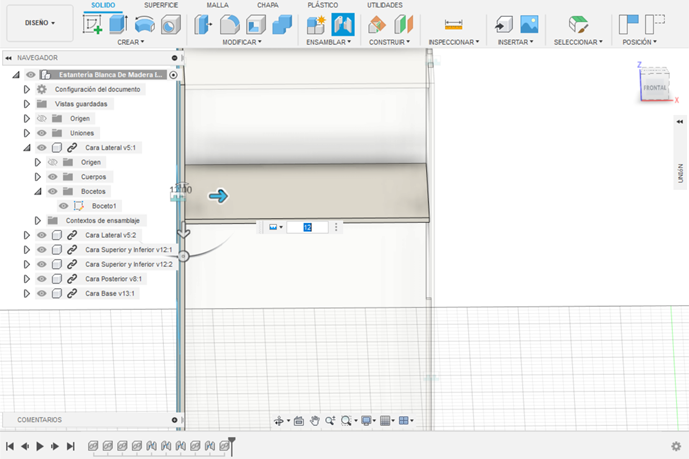Image resolution: width=689 pixels, height=459 pixels.
Task: Toggle visibility of Cara Posterior v8:1
Action: (x=42, y=279)
